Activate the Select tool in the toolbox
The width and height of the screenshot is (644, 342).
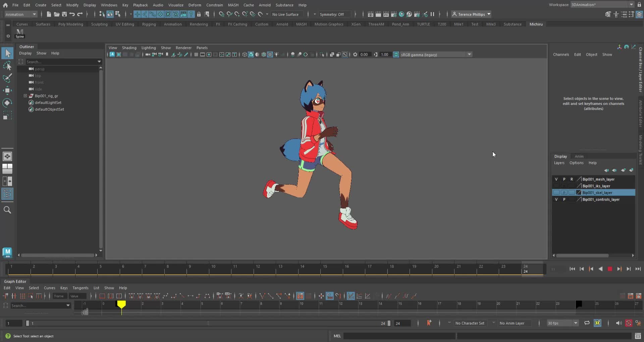click(x=7, y=53)
